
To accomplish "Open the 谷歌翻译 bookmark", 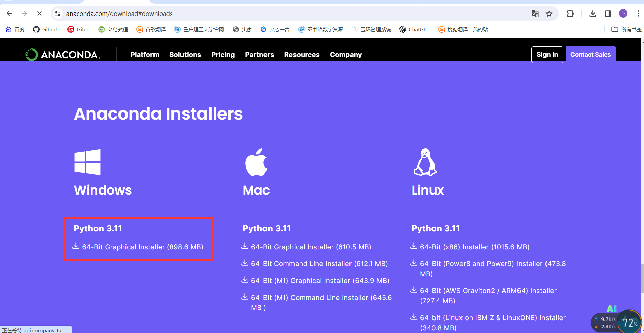I will point(151,29).
